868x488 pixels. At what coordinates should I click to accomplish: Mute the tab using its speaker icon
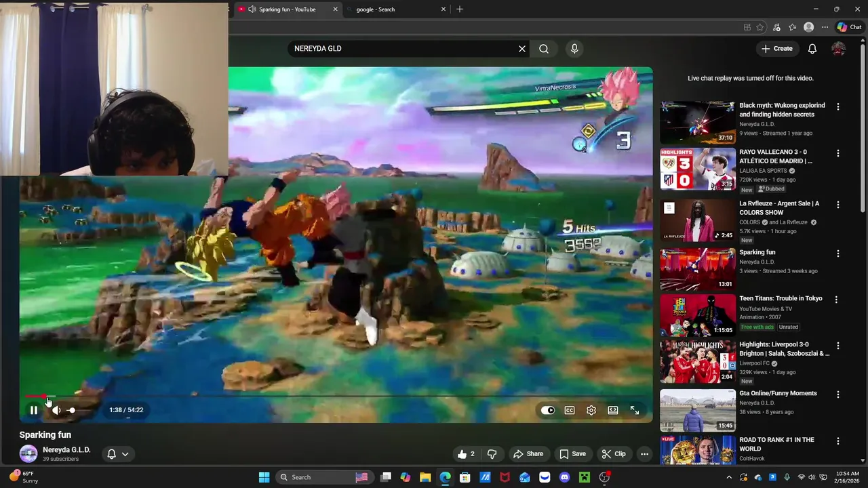tap(252, 9)
